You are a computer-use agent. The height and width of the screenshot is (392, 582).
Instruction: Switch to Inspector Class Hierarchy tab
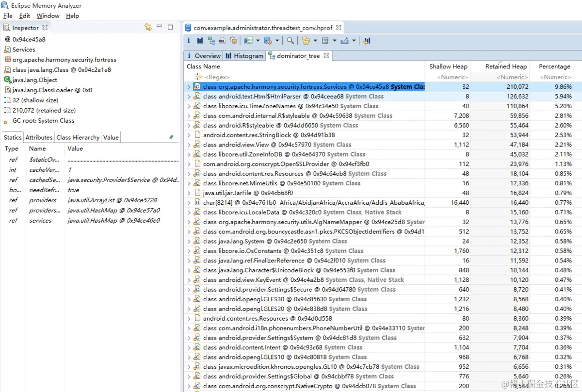(x=78, y=137)
